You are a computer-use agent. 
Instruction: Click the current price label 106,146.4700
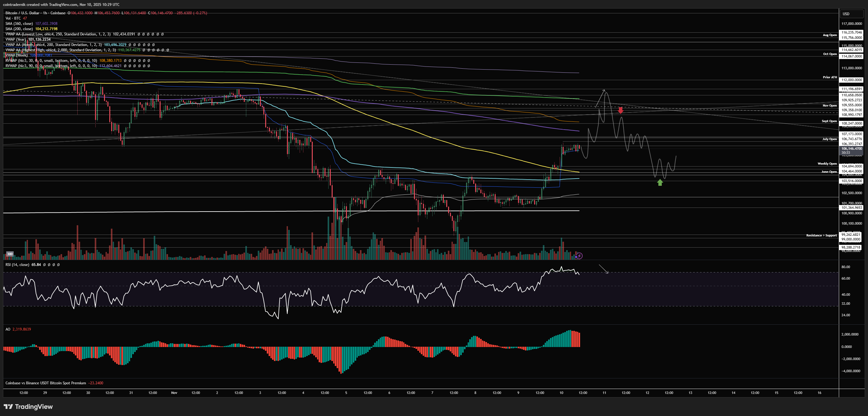[x=851, y=148]
